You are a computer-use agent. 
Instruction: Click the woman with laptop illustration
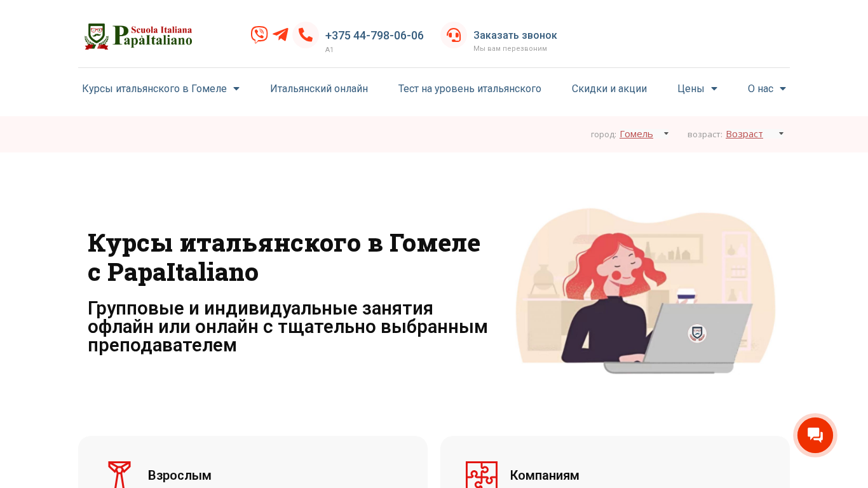click(646, 290)
